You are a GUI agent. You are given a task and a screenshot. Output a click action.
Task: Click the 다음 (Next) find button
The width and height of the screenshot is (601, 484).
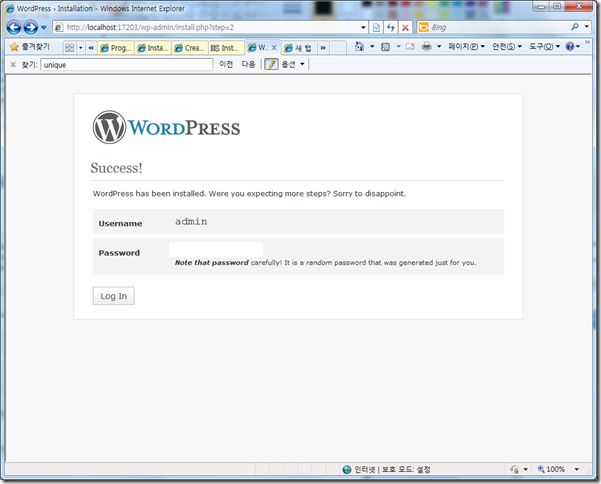coord(248,64)
